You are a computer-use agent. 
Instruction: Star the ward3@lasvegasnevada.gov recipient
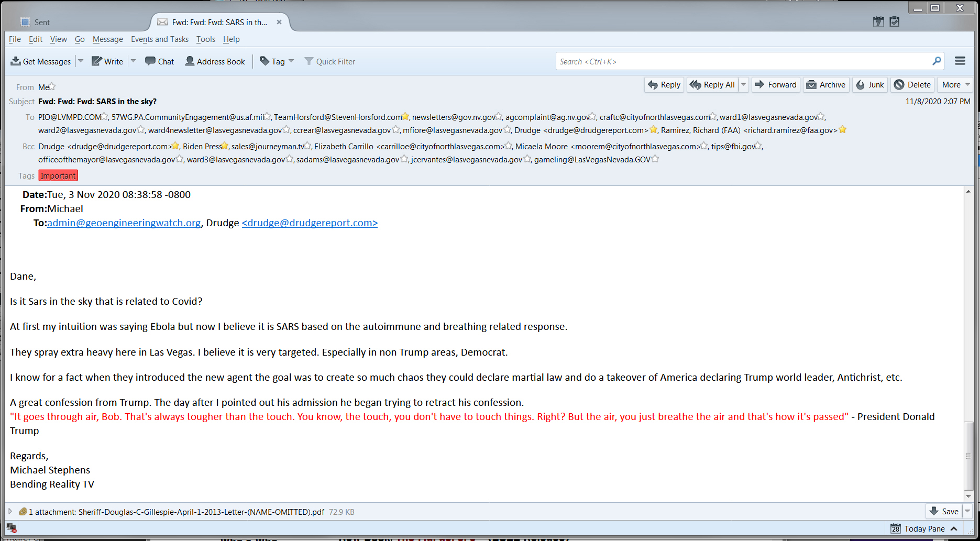[290, 159]
